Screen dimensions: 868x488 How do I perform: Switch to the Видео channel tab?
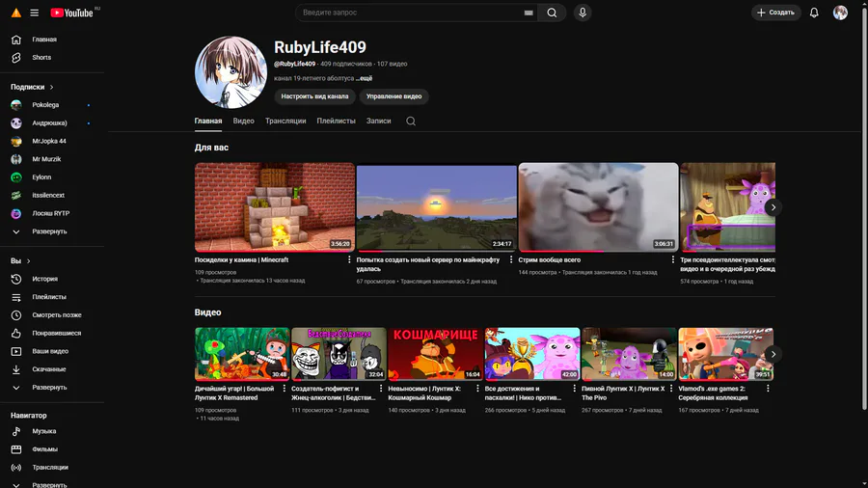pos(244,122)
